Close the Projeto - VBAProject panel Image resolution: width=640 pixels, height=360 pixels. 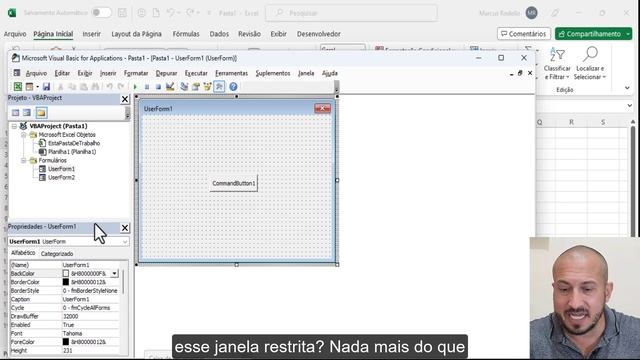tap(125, 99)
